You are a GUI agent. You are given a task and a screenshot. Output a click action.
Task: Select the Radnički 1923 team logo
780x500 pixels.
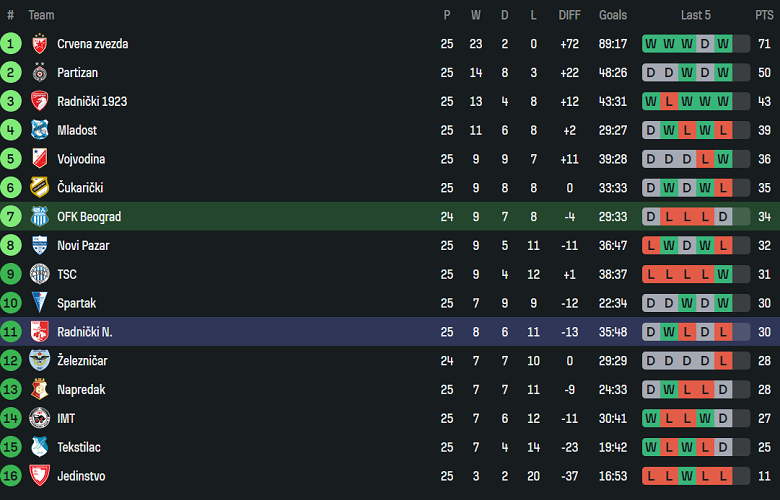click(x=39, y=102)
